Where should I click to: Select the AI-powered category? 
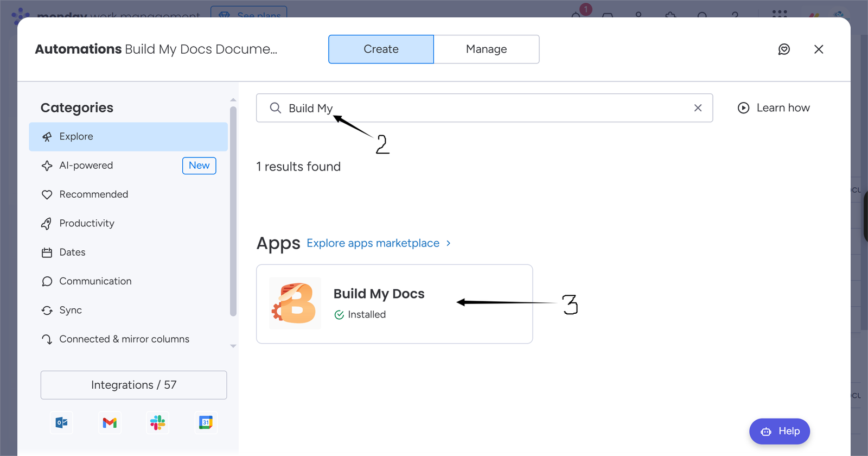point(129,166)
